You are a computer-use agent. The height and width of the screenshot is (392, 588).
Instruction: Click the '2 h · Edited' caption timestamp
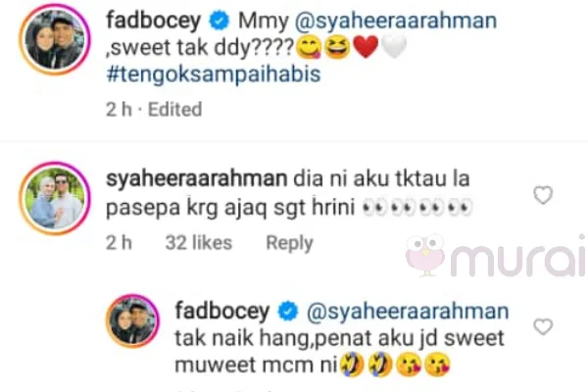[154, 110]
